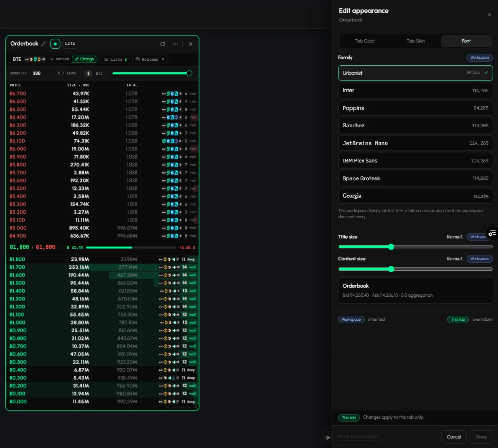The width and height of the screenshot is (498, 448).
Task: Save the appearance changes
Action: pyautogui.click(x=481, y=437)
